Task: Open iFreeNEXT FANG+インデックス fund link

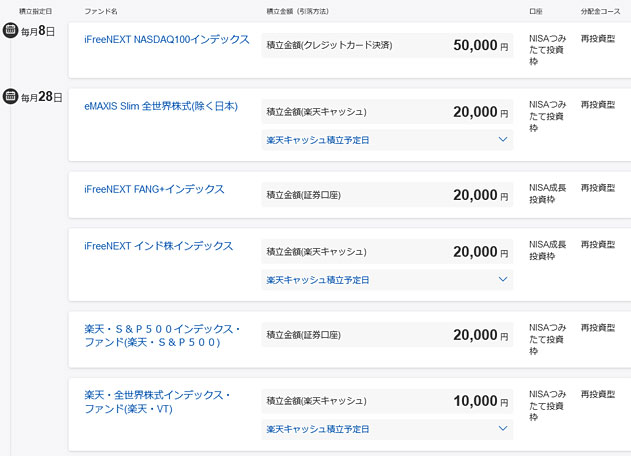Action: click(154, 189)
